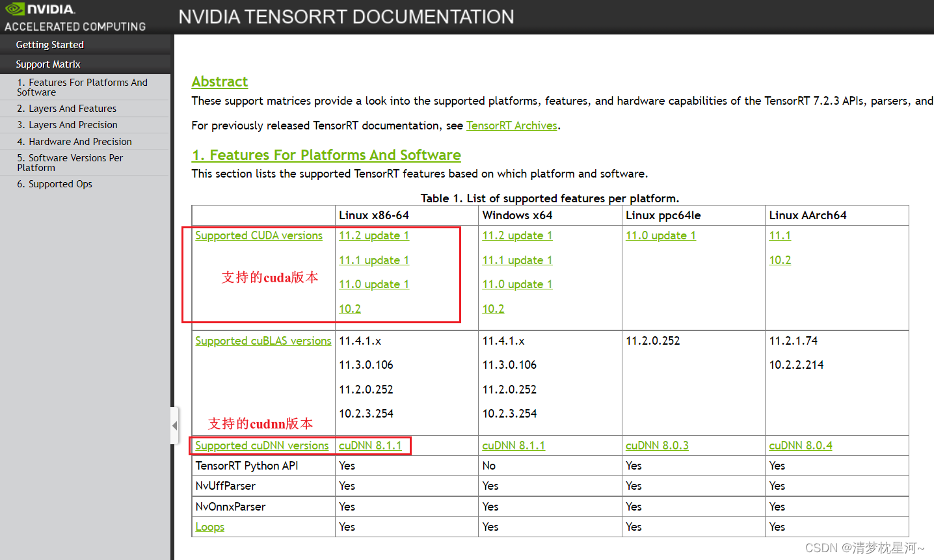Jump to Supported Ops sidebar item

(x=55, y=184)
